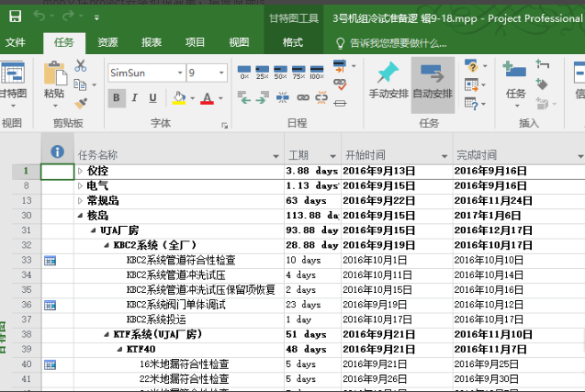
Task: Open the font color picker dropdown
Action: [220, 98]
